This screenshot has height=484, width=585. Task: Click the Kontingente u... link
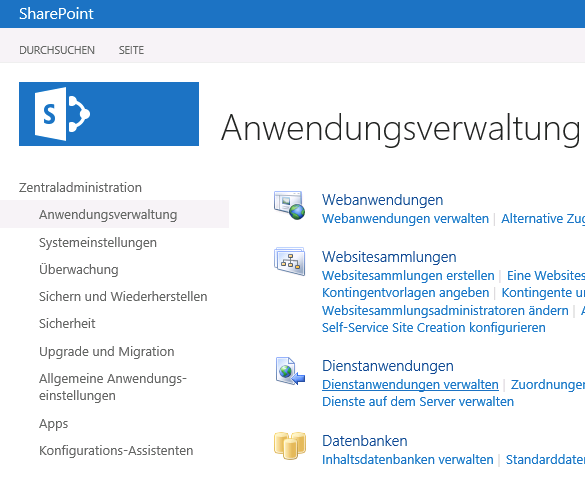543,293
